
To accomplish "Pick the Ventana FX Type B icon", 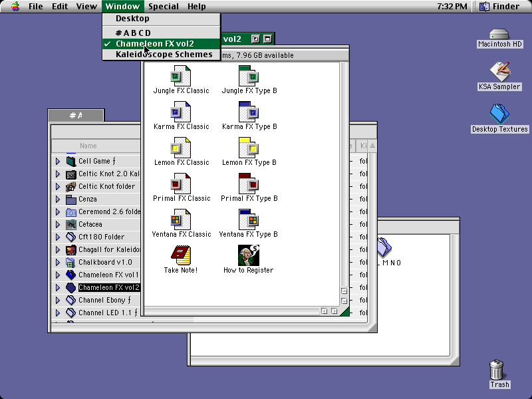I will point(249,220).
